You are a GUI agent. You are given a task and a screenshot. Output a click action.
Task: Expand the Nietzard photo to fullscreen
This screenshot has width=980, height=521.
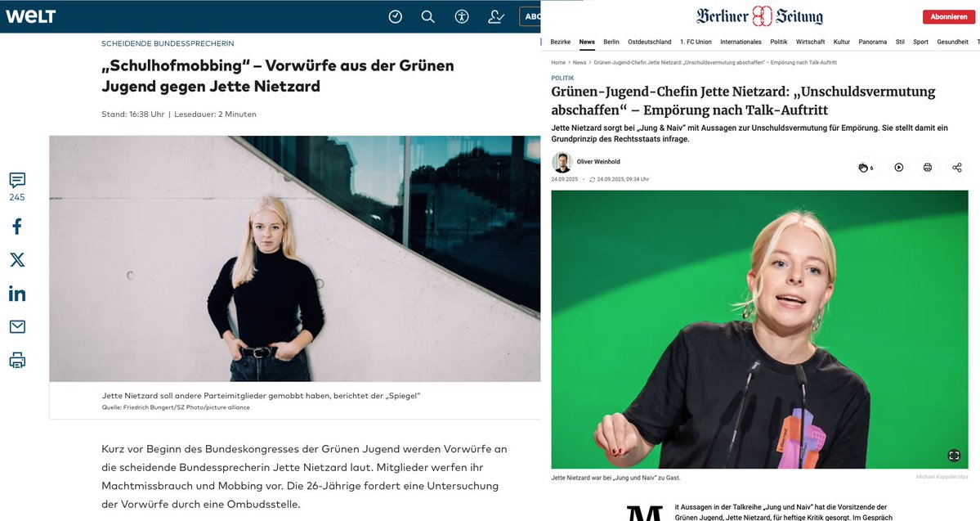pos(954,456)
